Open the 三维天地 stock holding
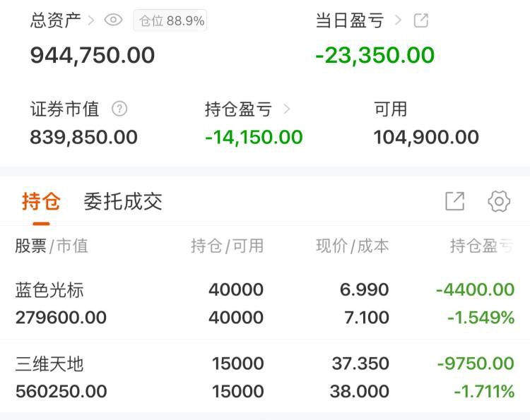The height and width of the screenshot is (420, 530). click(x=265, y=377)
